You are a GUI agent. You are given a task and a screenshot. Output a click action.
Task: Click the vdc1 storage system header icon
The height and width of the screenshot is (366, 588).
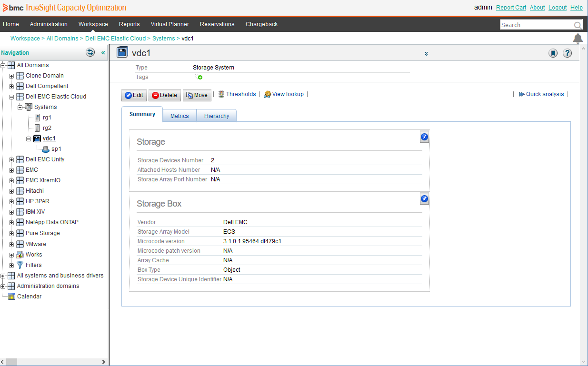(x=122, y=53)
